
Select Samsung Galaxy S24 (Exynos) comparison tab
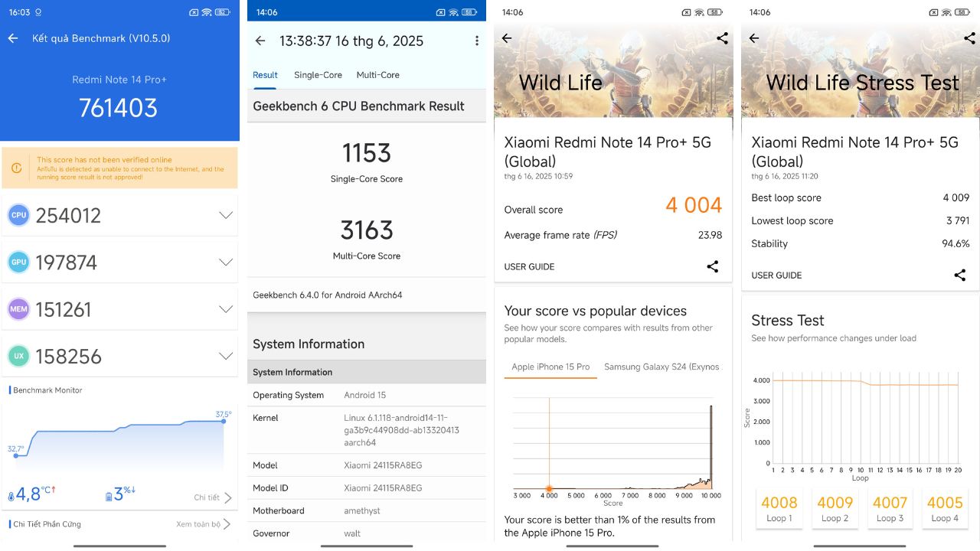click(661, 367)
